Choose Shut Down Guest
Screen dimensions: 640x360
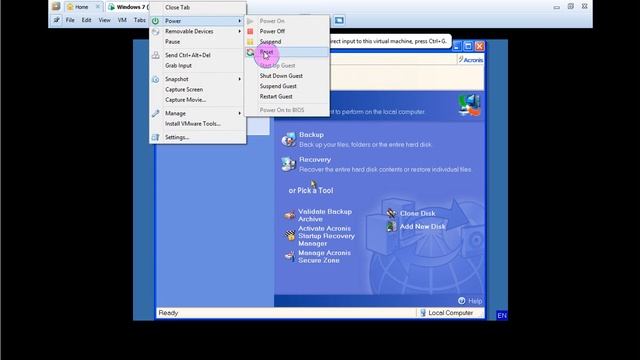click(x=281, y=76)
